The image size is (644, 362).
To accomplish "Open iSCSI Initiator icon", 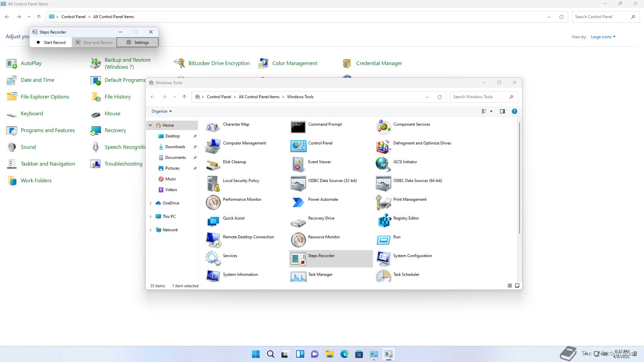I will tap(383, 165).
